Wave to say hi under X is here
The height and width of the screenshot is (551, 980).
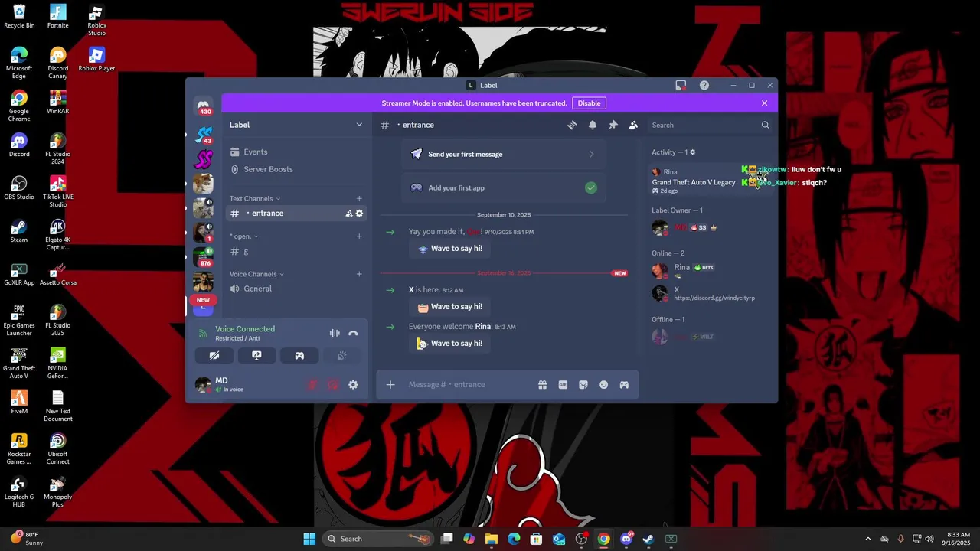[449, 307]
